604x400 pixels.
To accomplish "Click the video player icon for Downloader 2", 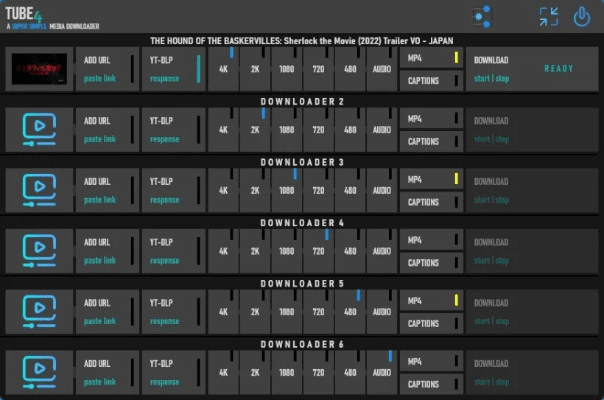I will point(39,128).
